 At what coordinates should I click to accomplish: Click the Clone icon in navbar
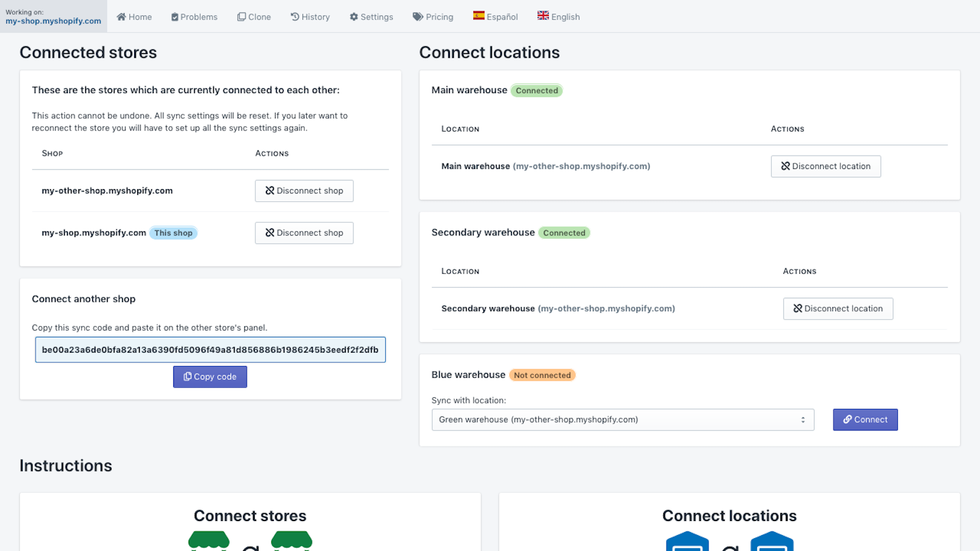241,17
